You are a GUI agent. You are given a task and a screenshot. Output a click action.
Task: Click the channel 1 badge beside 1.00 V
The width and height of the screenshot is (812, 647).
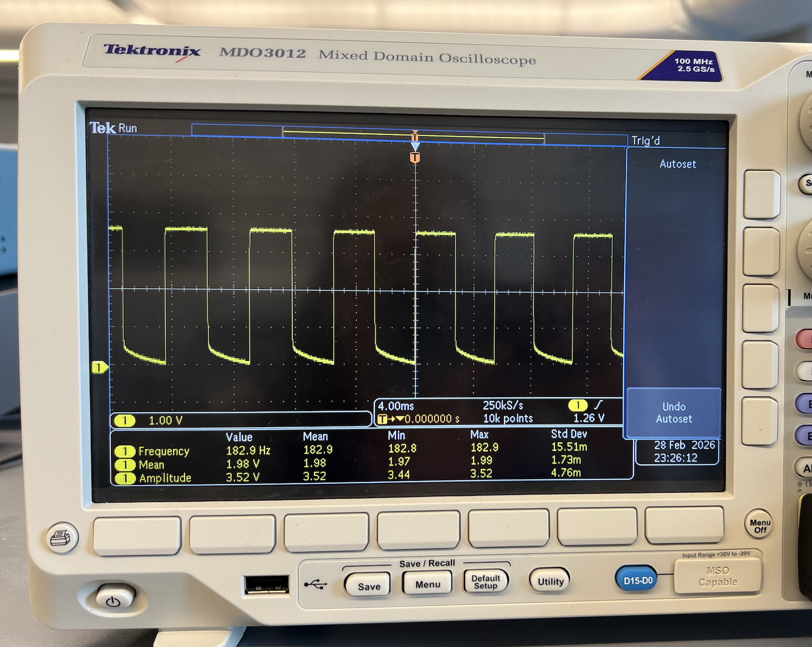[x=124, y=420]
